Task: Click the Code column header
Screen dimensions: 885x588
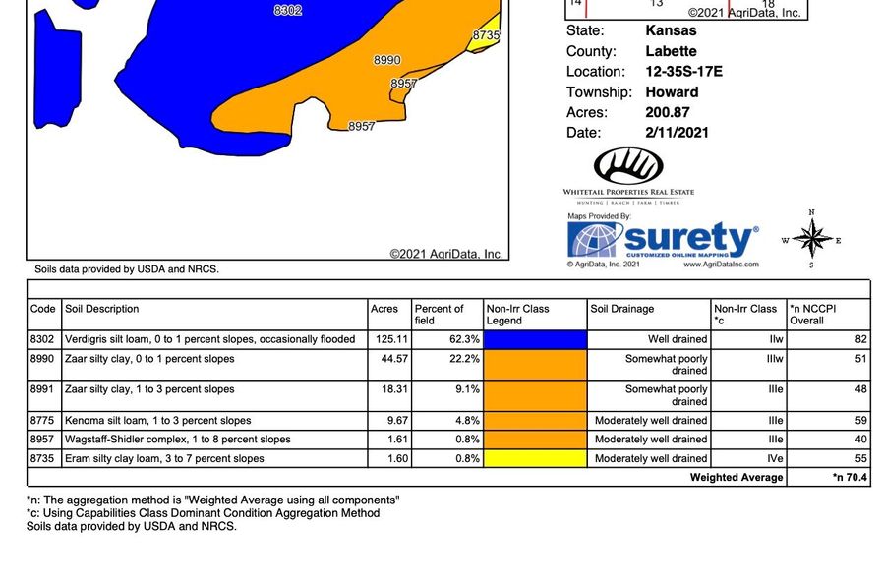Action: pos(43,309)
